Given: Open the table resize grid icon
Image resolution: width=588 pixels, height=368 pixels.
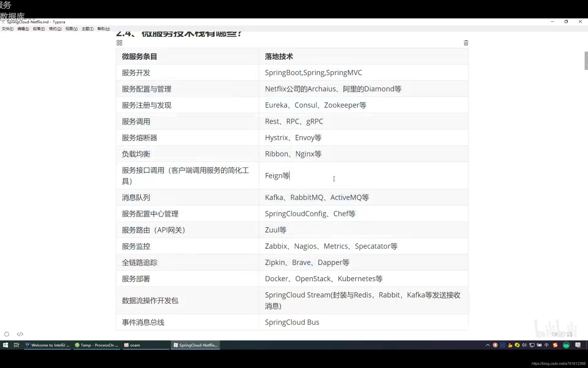Looking at the screenshot, I should coord(119,43).
